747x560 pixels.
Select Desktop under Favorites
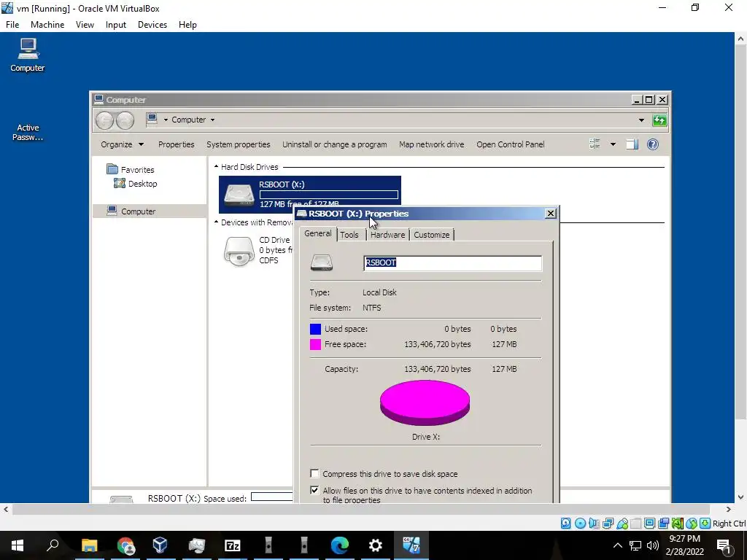click(x=136, y=183)
